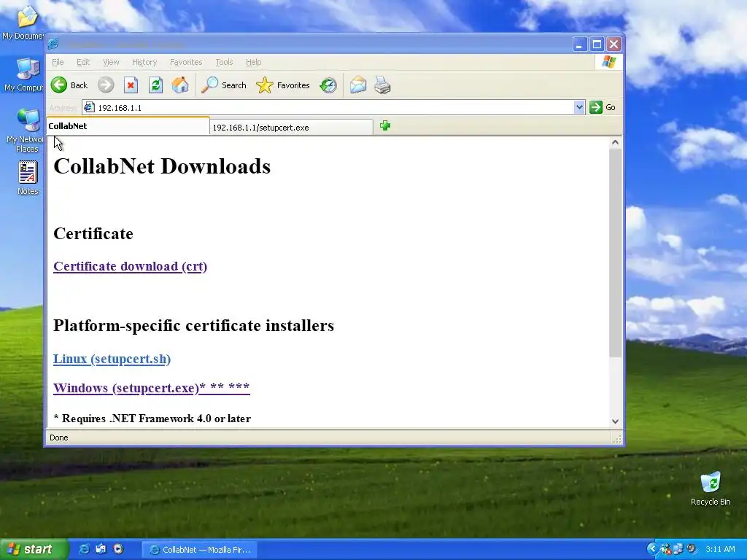The image size is (747, 560).
Task: Click the browser icon in title bar
Action: coord(53,44)
